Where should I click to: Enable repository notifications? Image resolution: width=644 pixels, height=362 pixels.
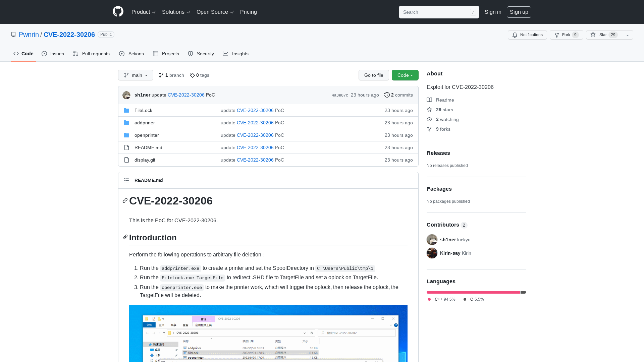pos(527,35)
